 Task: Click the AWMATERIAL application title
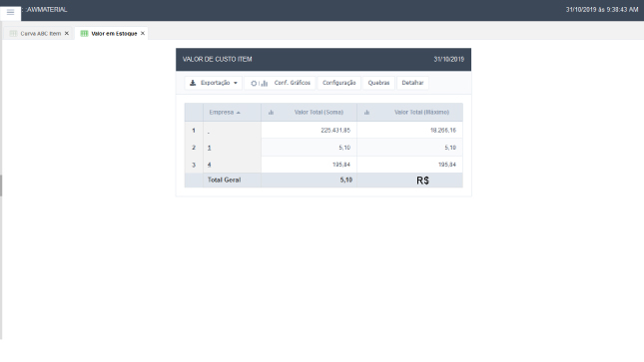pyautogui.click(x=47, y=9)
